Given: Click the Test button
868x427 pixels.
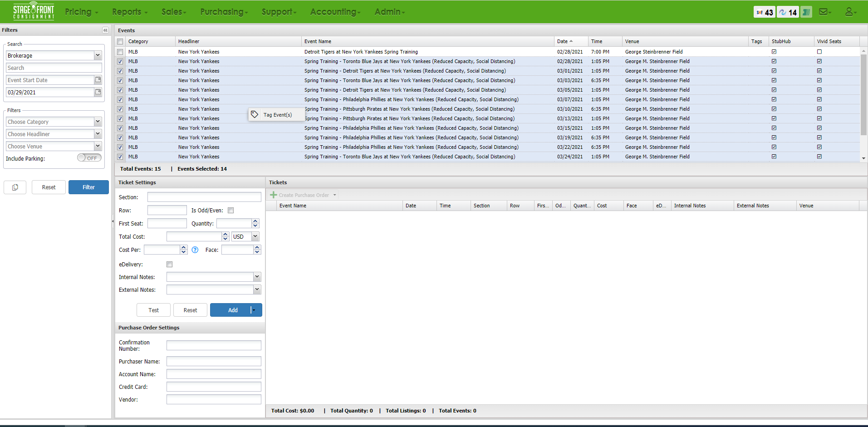Looking at the screenshot, I should click(153, 310).
